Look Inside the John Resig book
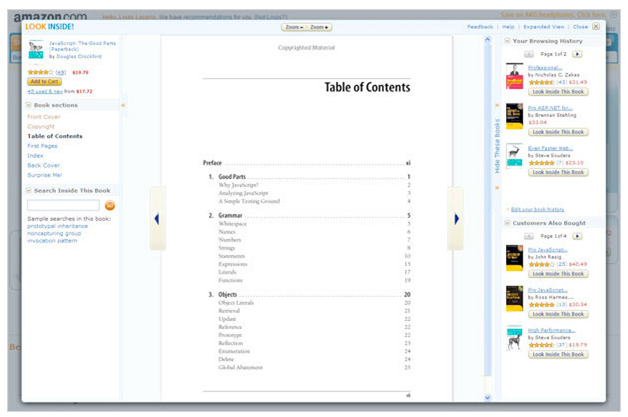Viewport: 628px width, 417px height. point(558,274)
